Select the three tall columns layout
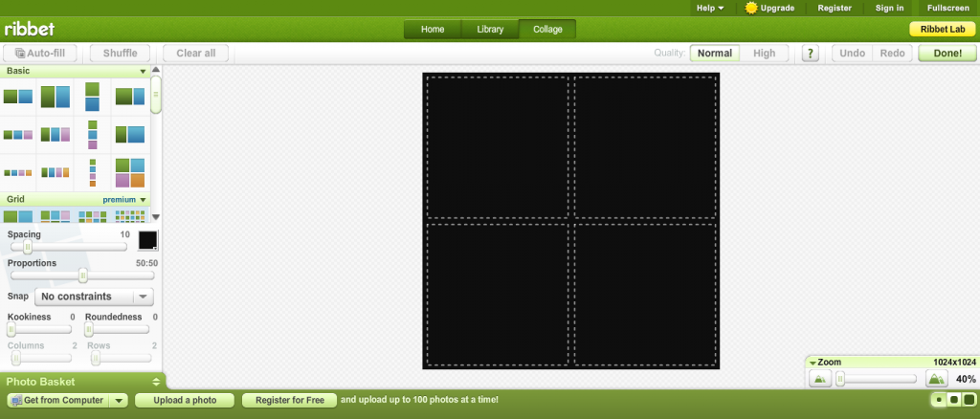The width and height of the screenshot is (980, 419). [56, 134]
